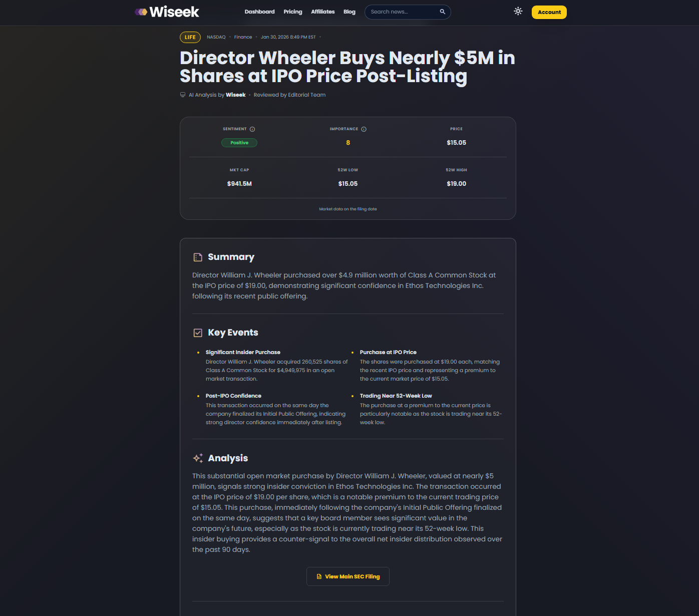
Task: Click the NASDAQ label link
Action: (x=216, y=37)
